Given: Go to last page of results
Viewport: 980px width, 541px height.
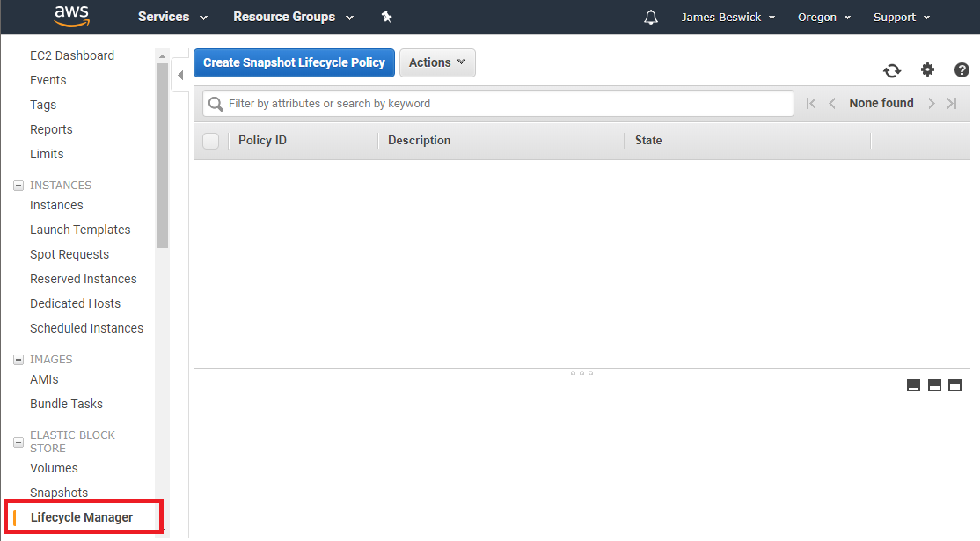Looking at the screenshot, I should coord(952,103).
